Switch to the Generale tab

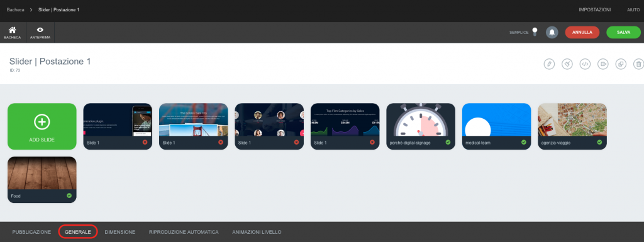click(x=77, y=232)
